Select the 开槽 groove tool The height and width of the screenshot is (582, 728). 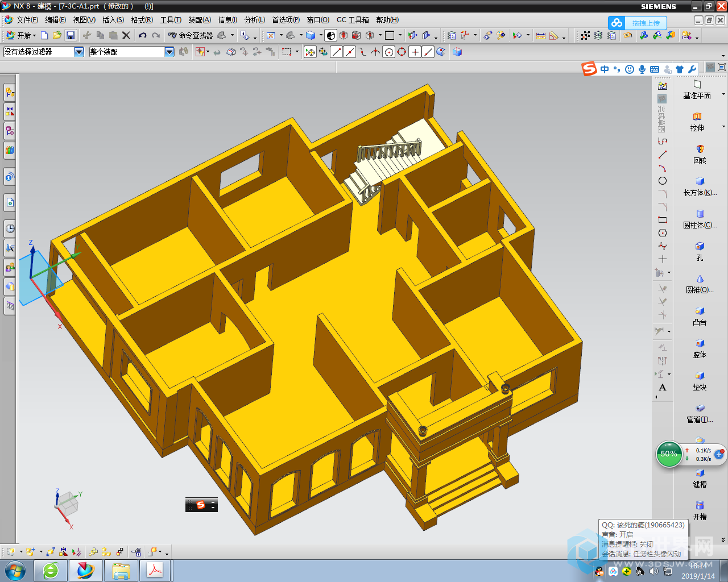coord(700,511)
